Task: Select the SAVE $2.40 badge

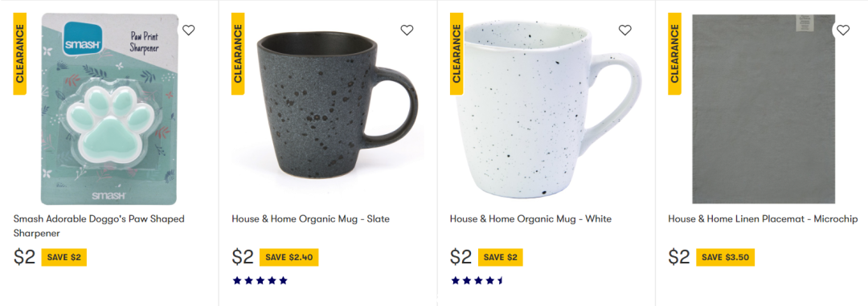Action: tap(289, 257)
